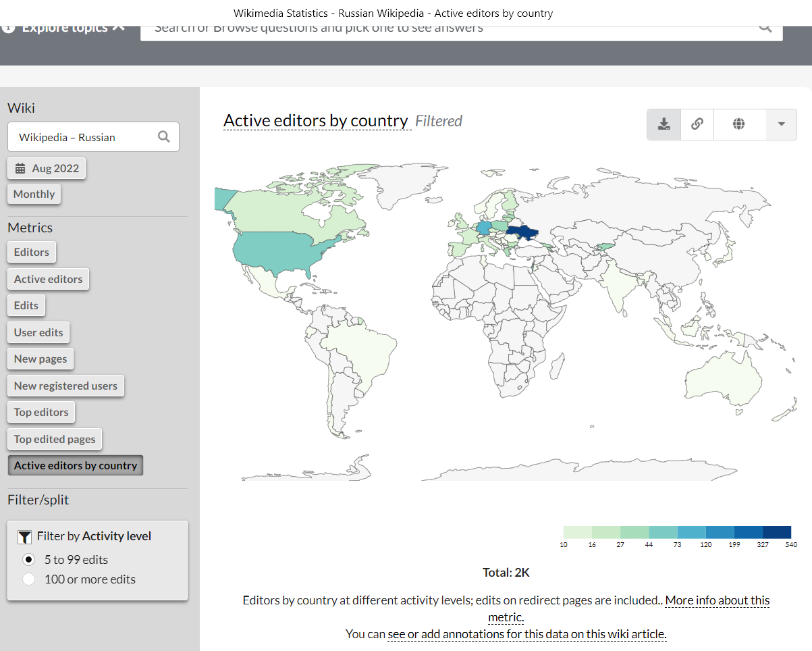
Task: Open the see or add annotations link
Action: click(527, 634)
